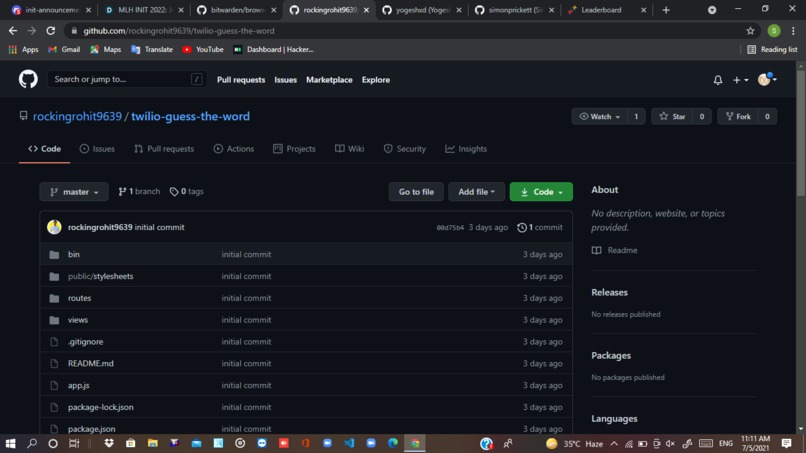The height and width of the screenshot is (453, 806).
Task: Open the plus create-new menu
Action: 740,80
